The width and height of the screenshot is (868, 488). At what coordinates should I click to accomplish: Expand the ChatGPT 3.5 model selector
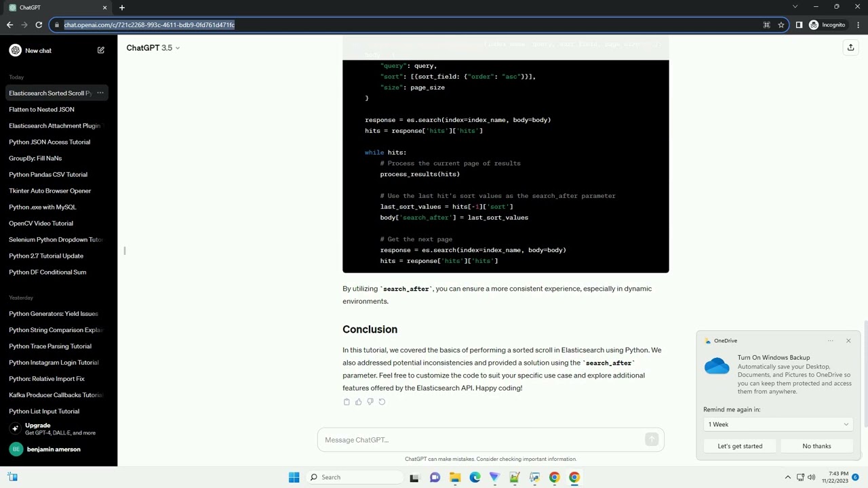point(153,47)
